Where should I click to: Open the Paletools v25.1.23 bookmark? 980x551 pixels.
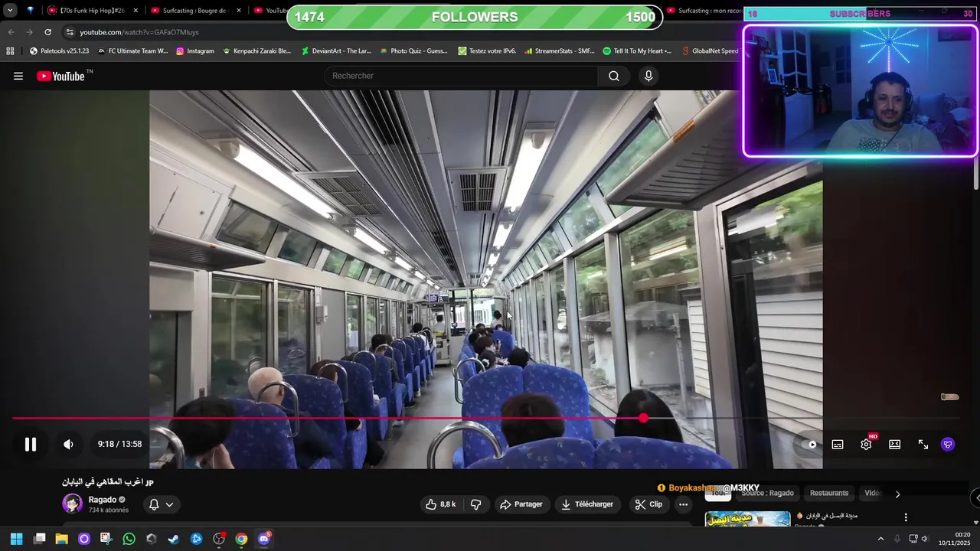(x=59, y=51)
